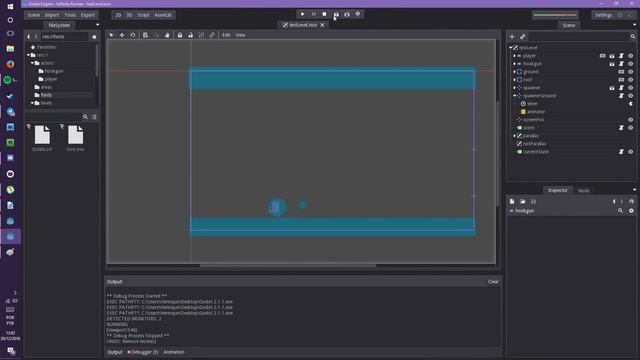Open the player sub-scene in editor icon
The image size is (640, 360).
(612, 56)
